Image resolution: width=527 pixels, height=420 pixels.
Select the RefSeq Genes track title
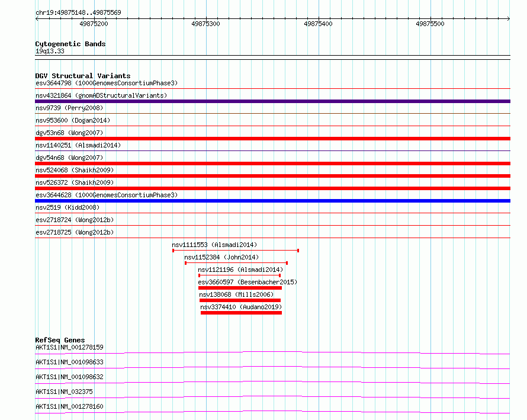click(60, 340)
